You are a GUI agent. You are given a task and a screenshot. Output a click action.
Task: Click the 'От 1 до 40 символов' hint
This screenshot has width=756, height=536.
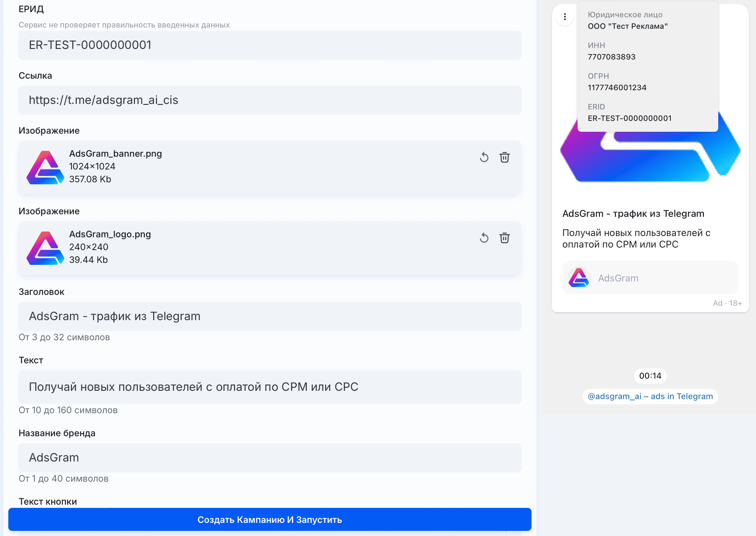click(x=63, y=478)
